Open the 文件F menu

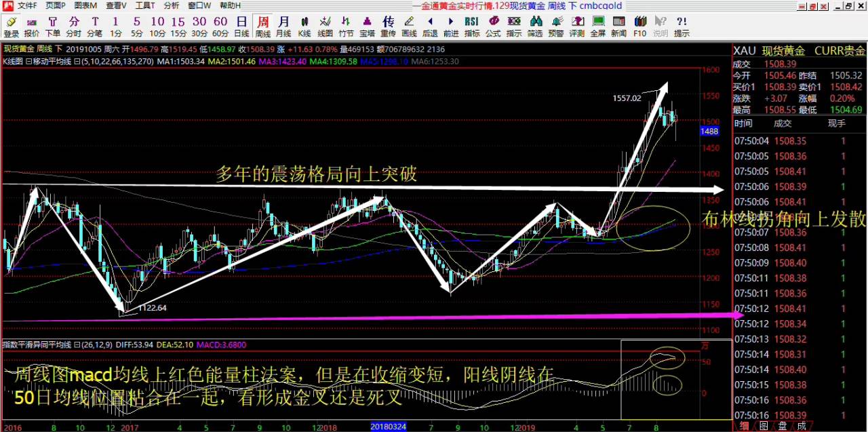click(x=27, y=5)
